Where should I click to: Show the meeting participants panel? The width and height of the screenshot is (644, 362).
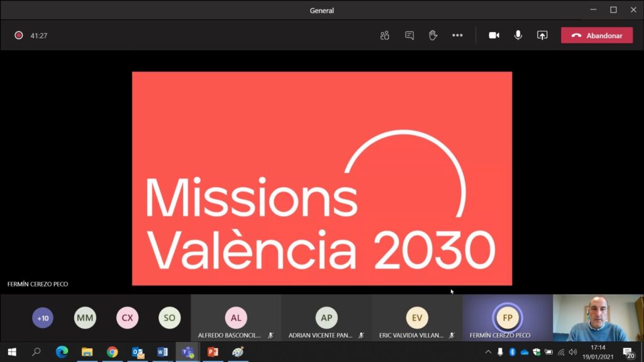click(x=384, y=35)
